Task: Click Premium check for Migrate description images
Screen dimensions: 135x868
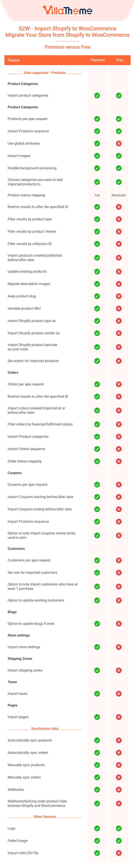Action: point(97,284)
